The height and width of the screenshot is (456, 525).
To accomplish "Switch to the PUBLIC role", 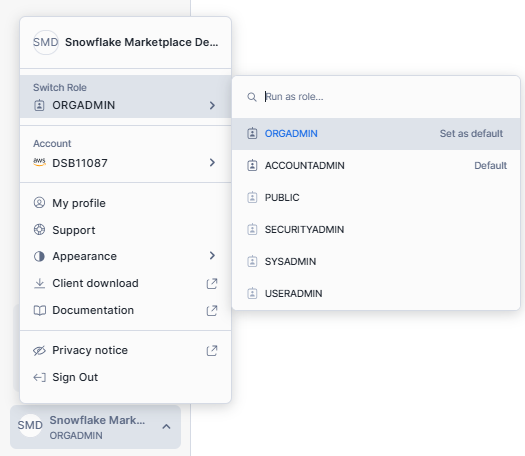I will click(376, 198).
